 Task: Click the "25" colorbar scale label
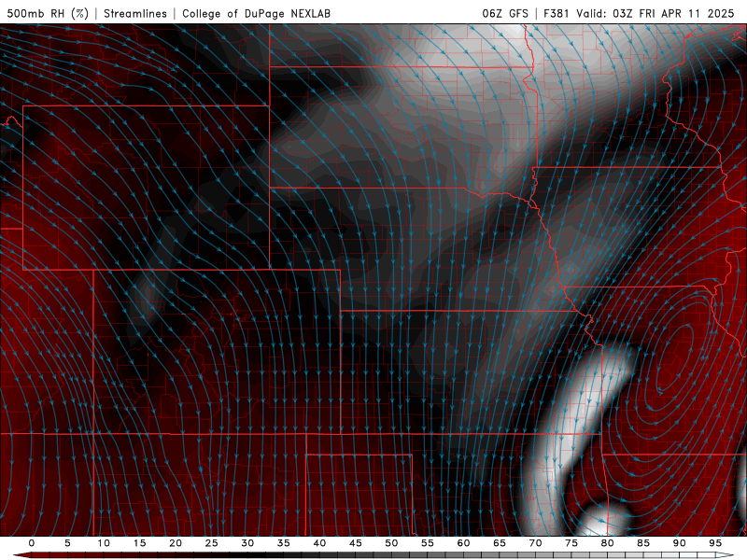212,543
